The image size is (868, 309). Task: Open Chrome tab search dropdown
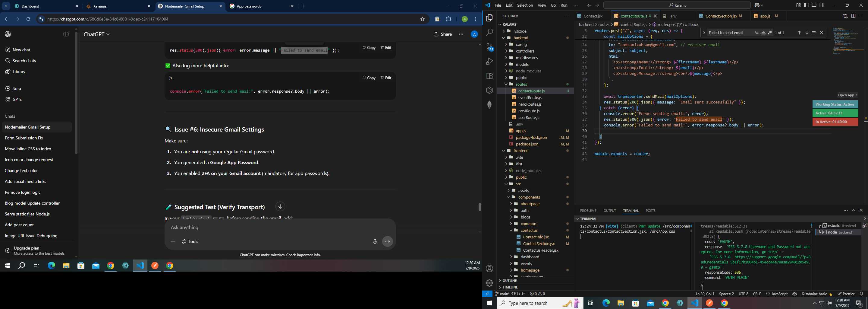(x=6, y=6)
